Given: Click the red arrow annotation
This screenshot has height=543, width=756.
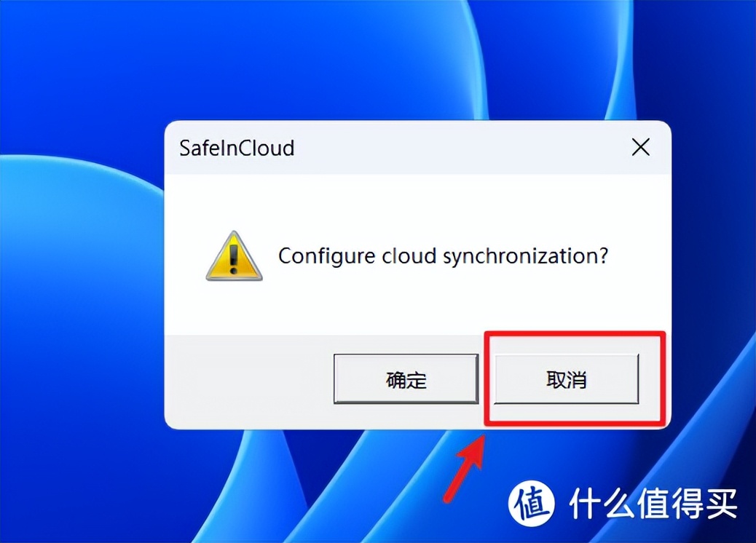Looking at the screenshot, I should coord(465,467).
